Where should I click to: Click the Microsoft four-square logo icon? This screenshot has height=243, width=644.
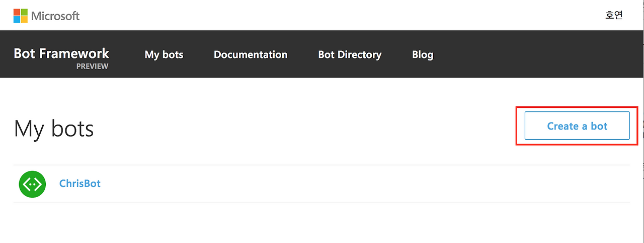click(21, 16)
